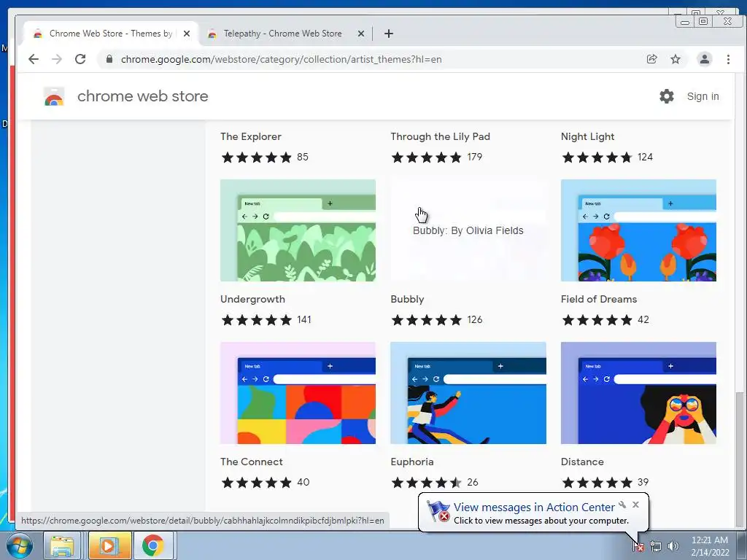This screenshot has width=747, height=560.
Task: Open the Undergrowth theme thumbnail
Action: [298, 230]
